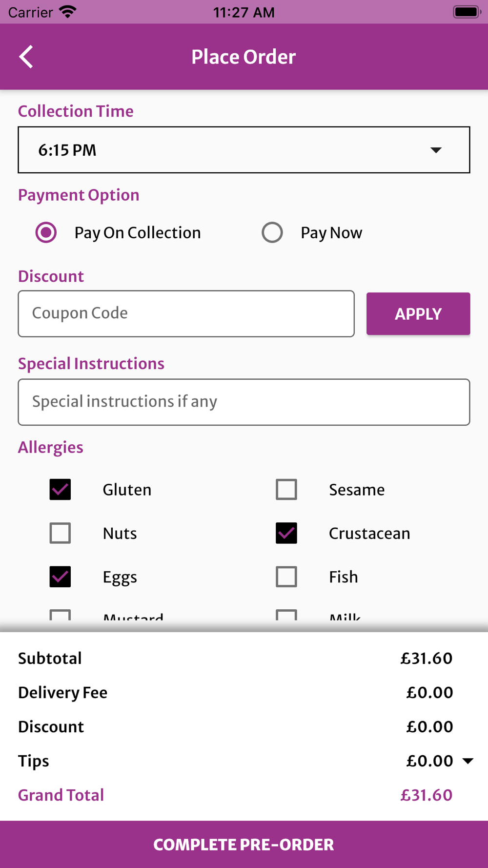This screenshot has width=488, height=868.
Task: Uncheck the Crustacean allergy box
Action: click(286, 533)
